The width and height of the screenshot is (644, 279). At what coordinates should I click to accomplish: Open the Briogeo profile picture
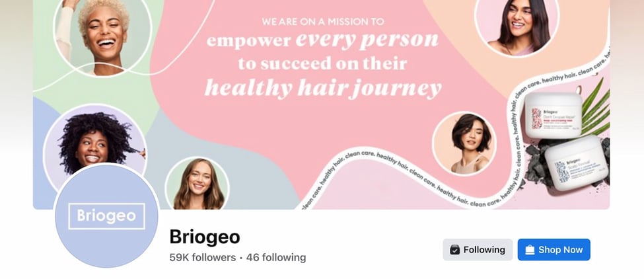point(106,216)
